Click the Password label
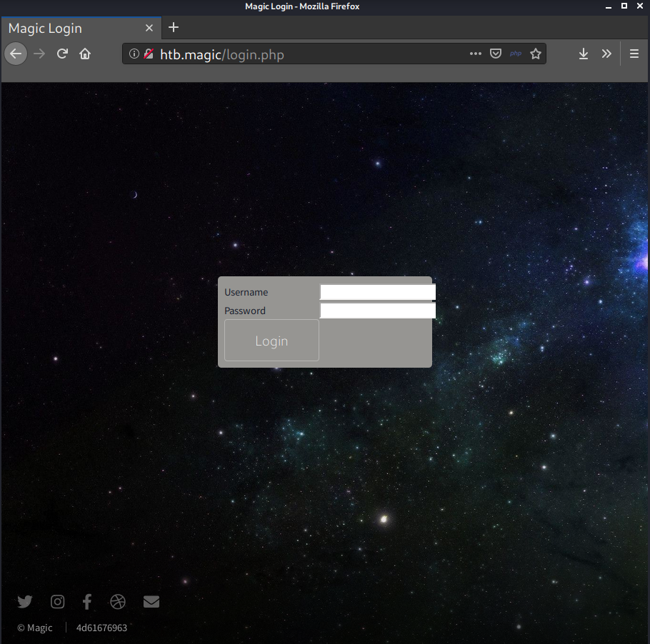650x644 pixels. (x=245, y=311)
